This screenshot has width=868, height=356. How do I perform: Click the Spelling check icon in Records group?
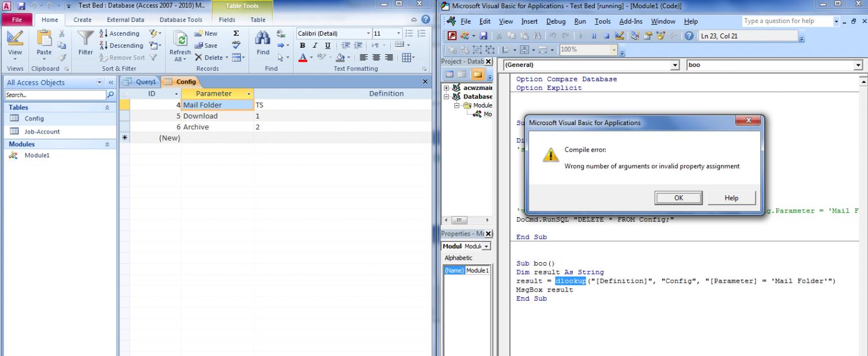(236, 46)
